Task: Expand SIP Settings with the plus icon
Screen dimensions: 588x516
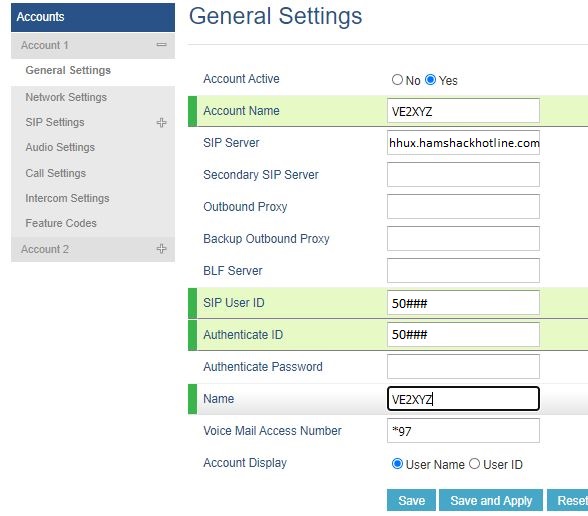Action: coord(161,122)
